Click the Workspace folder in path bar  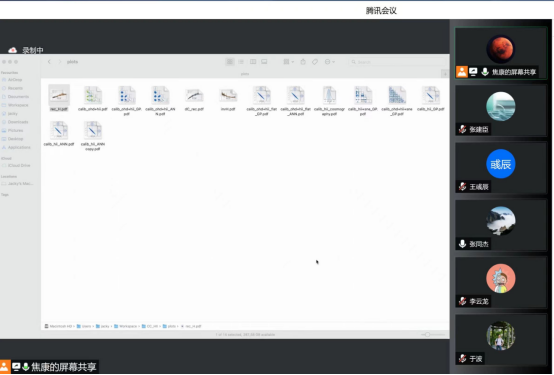pos(125,326)
